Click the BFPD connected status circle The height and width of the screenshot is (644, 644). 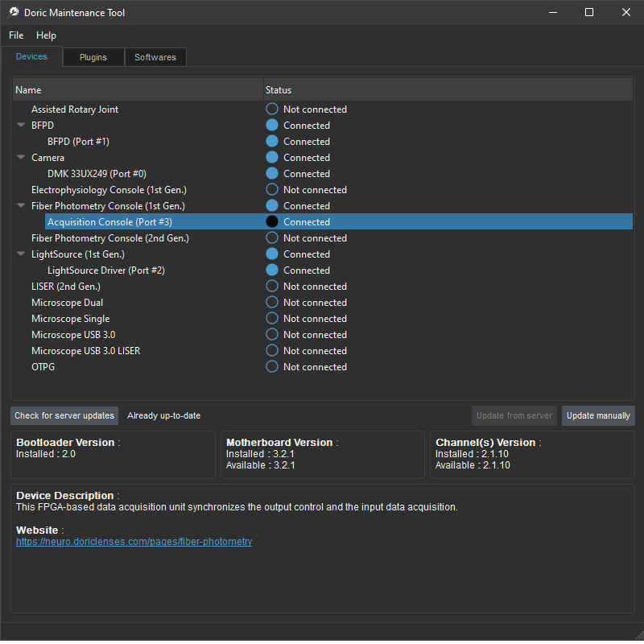[x=272, y=126]
